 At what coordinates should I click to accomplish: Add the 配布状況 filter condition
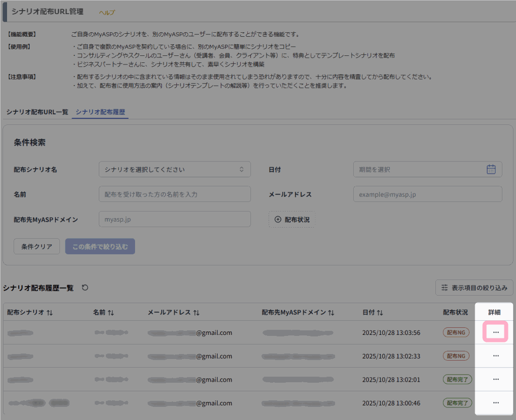[292, 220]
